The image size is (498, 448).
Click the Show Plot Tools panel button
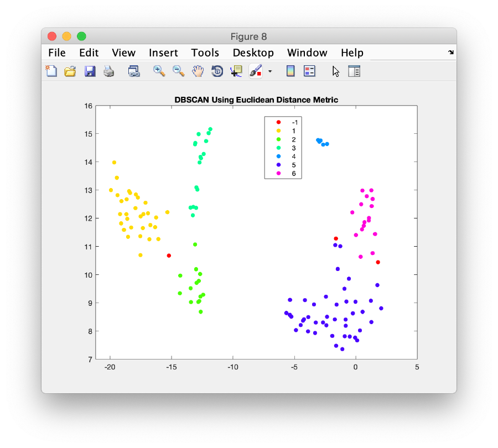click(354, 71)
